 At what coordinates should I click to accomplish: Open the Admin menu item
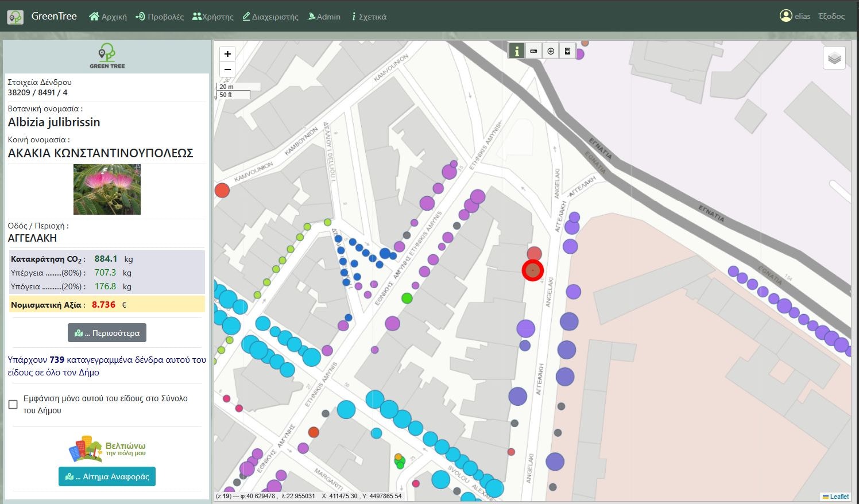[324, 16]
